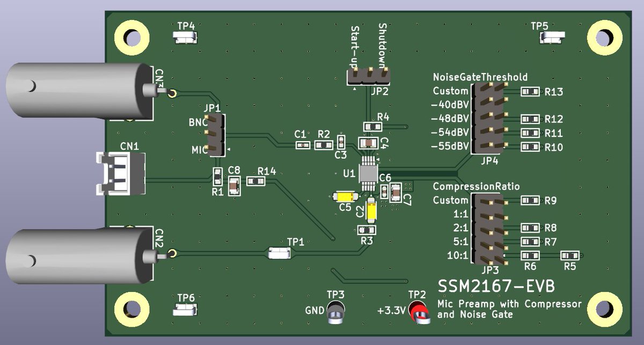644x345 pixels.
Task: Click the mounting hole next to TP6
Action: tap(132, 309)
